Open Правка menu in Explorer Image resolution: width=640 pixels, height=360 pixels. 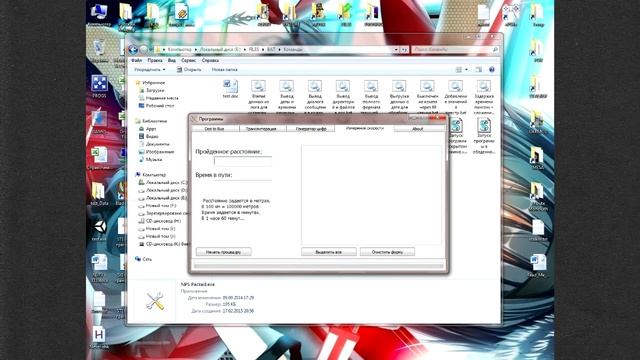coord(155,60)
